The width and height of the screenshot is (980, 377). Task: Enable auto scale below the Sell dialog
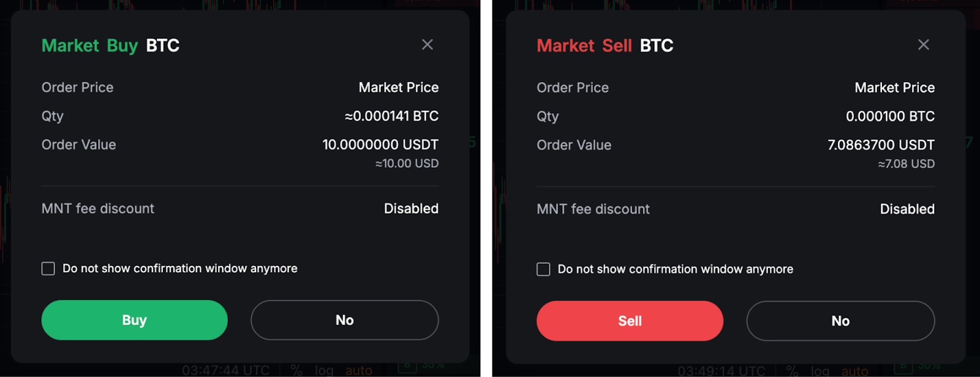coord(854,371)
